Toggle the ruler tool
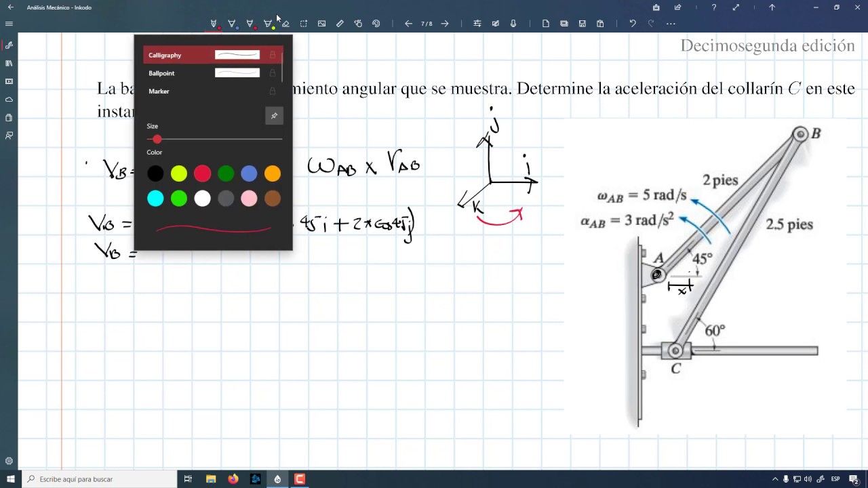868x488 pixels. click(340, 24)
